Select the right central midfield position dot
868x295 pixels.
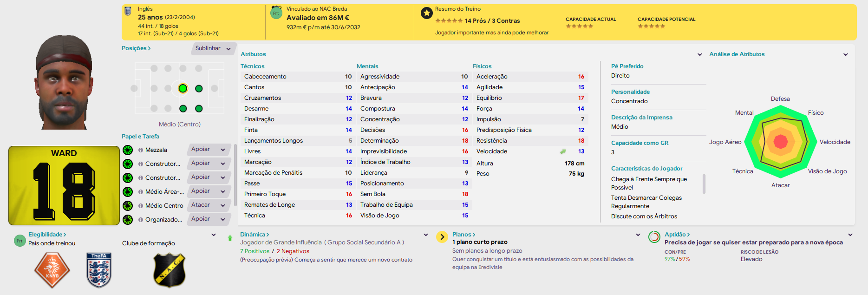click(199, 88)
